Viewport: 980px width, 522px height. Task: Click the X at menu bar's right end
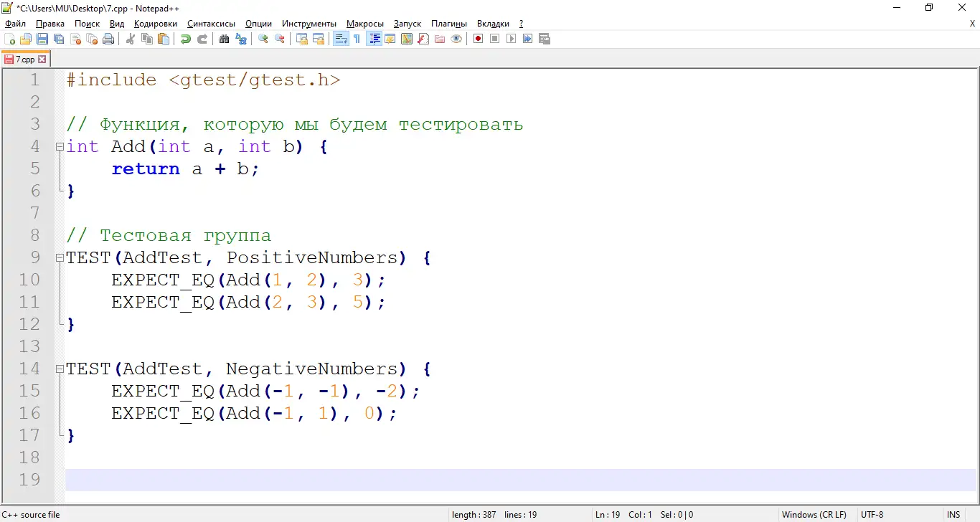[972, 24]
